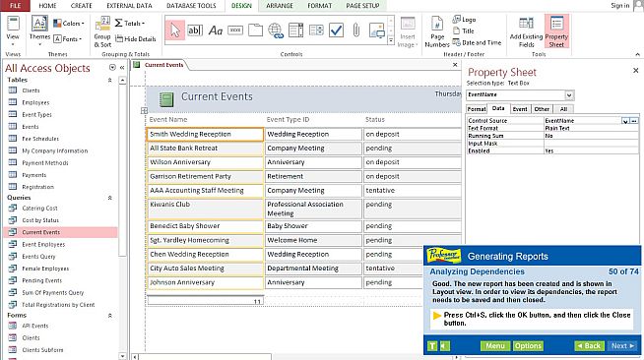Choose the Button control

pyautogui.click(x=235, y=30)
